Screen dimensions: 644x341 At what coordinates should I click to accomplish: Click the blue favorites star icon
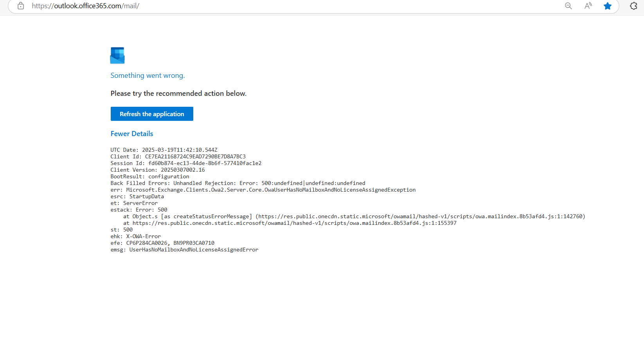(607, 6)
